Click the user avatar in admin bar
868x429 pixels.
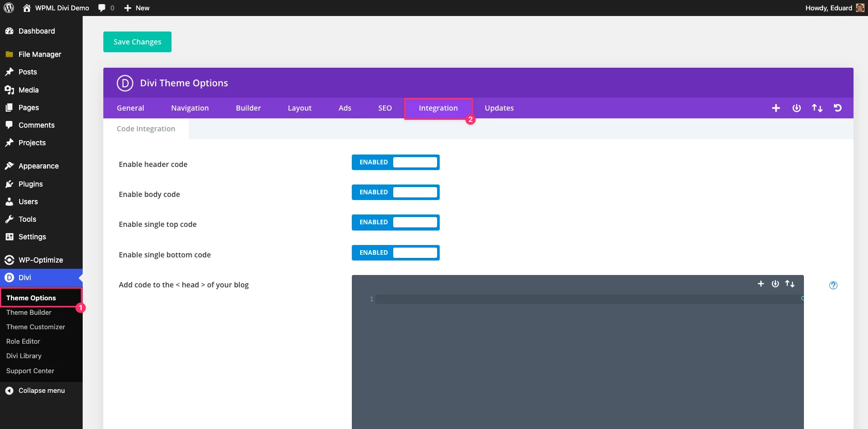[x=860, y=8]
